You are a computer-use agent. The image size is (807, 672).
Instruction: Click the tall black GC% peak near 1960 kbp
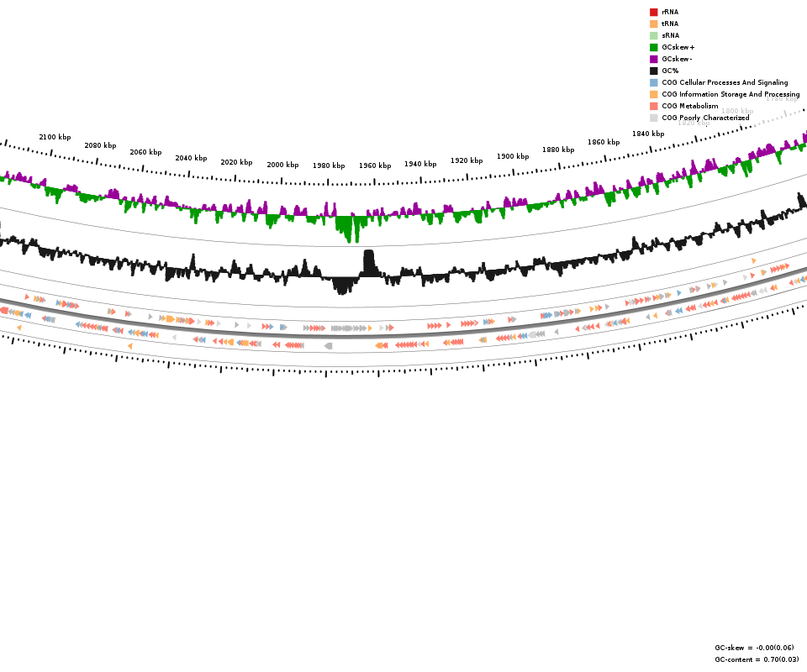368,262
